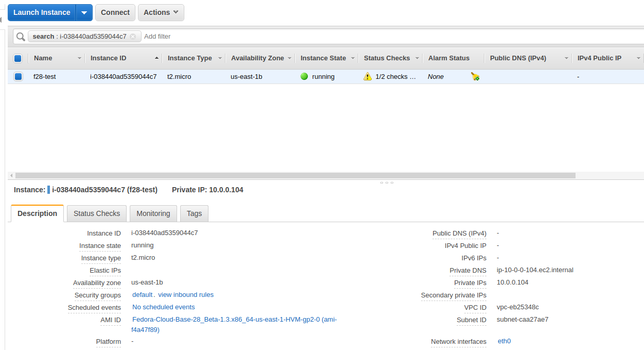Click the Private IPs value 10.0.0.104
The height and width of the screenshot is (350, 644).
pyautogui.click(x=513, y=282)
